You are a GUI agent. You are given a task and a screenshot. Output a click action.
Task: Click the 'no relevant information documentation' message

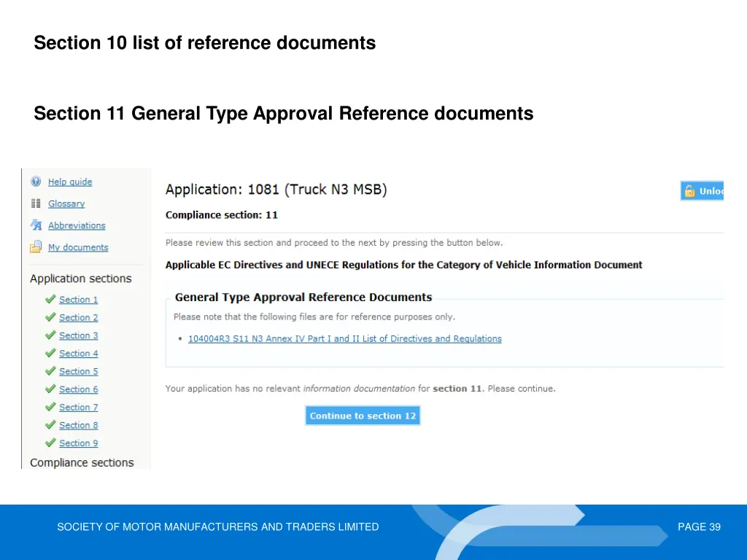[360, 389]
